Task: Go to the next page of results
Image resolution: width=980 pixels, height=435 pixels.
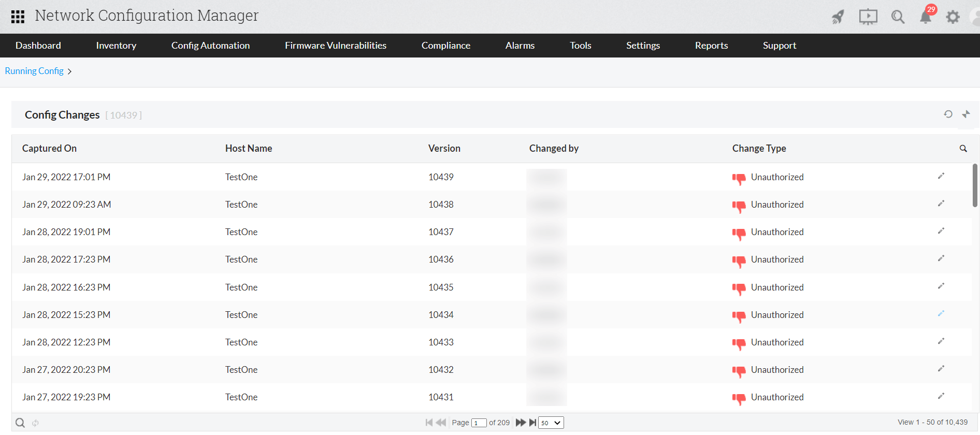Action: (520, 423)
